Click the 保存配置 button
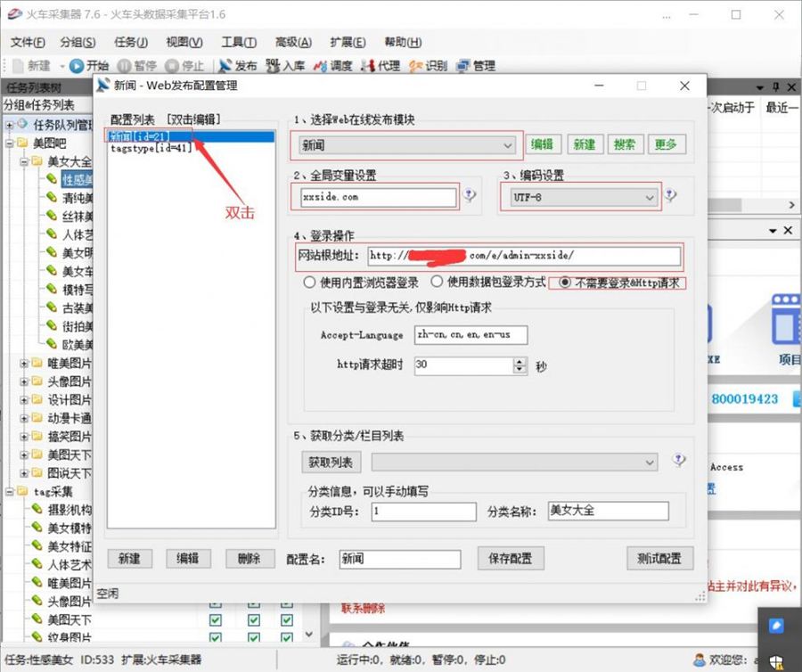Viewport: 802px width, 672px height. pyautogui.click(x=510, y=559)
